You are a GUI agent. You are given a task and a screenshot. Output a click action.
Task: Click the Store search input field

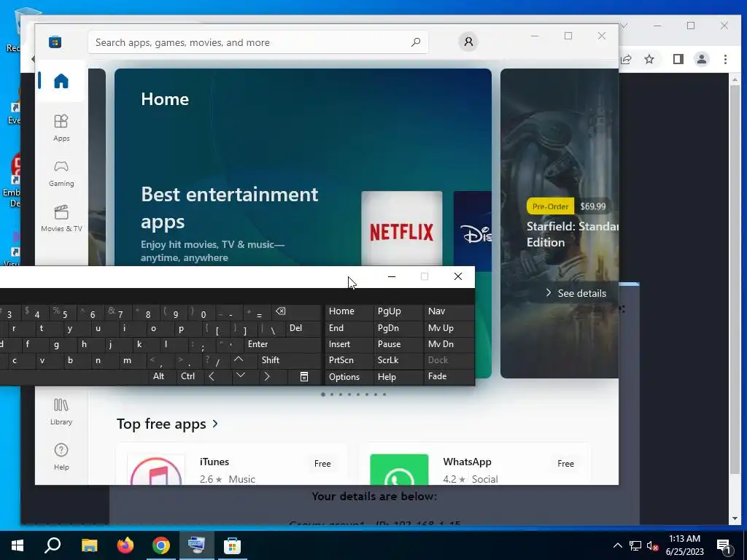[x=258, y=42]
